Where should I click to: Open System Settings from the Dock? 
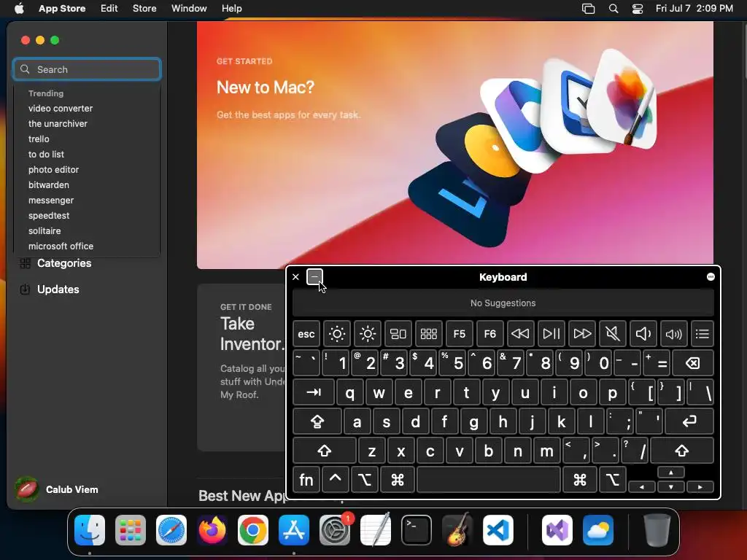335,530
